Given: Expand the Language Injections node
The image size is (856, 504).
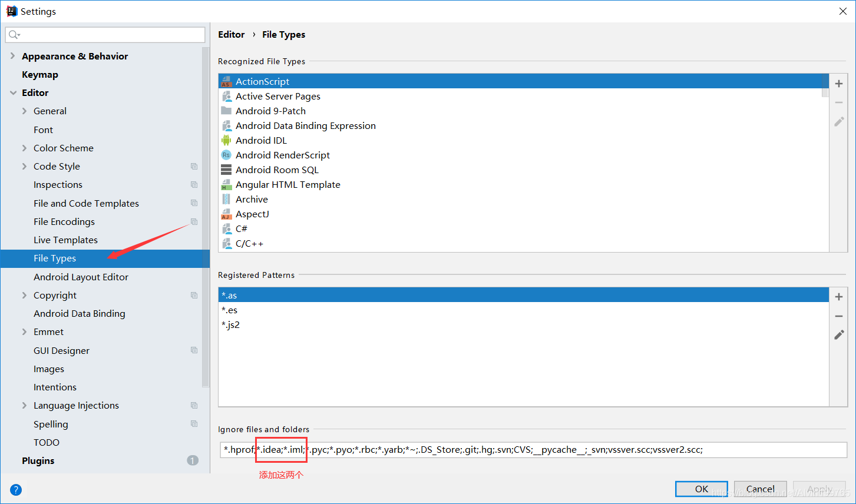Looking at the screenshot, I should 24,405.
